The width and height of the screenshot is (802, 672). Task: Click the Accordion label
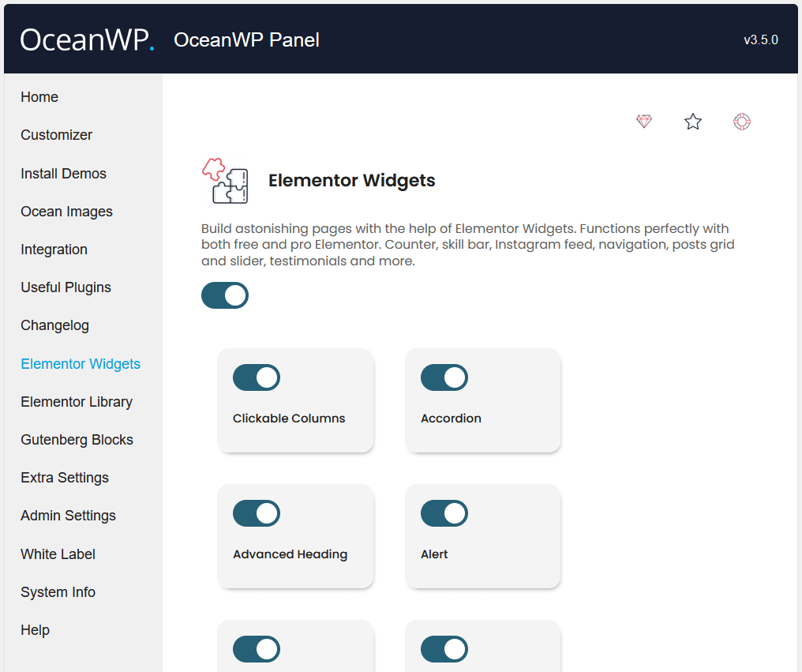point(451,419)
